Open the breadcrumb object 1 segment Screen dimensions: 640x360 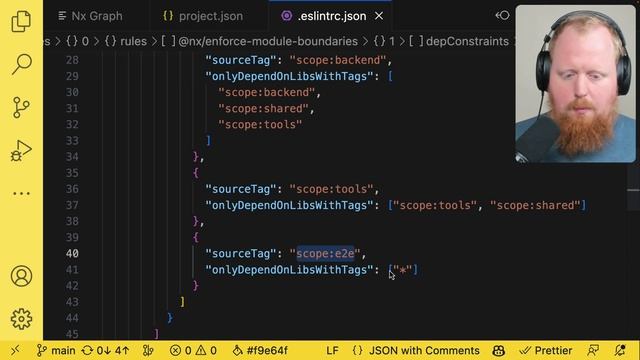pos(384,41)
